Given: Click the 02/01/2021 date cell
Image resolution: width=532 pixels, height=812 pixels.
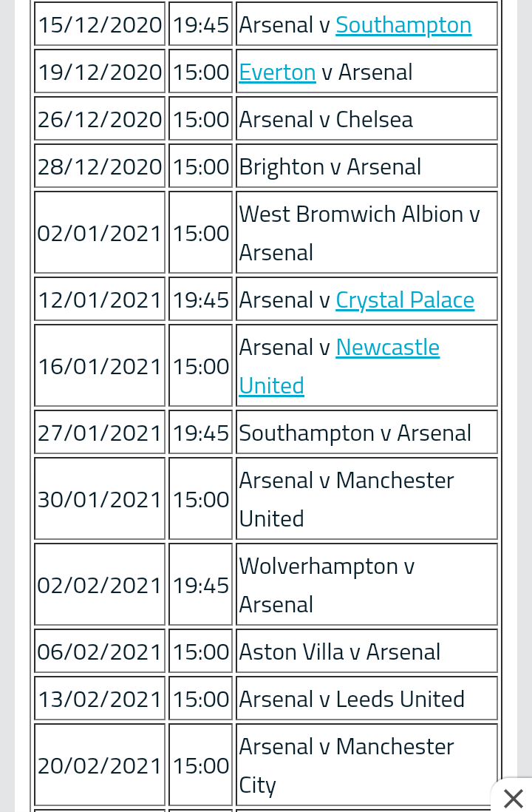Looking at the screenshot, I should (100, 233).
